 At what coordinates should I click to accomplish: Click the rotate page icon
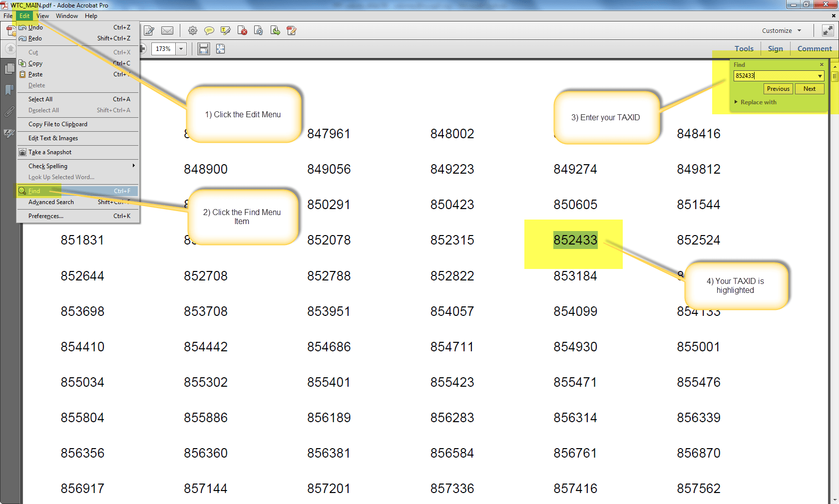[259, 31]
